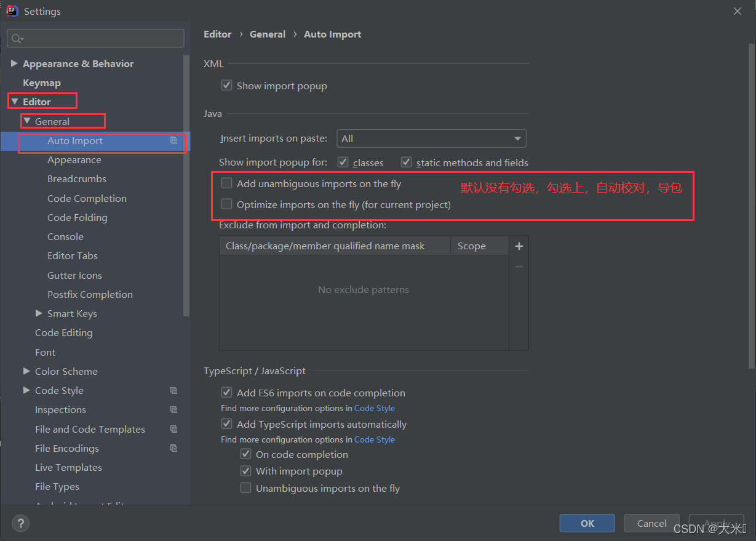Open Code Completion settings
This screenshot has height=541, width=756.
pos(87,198)
